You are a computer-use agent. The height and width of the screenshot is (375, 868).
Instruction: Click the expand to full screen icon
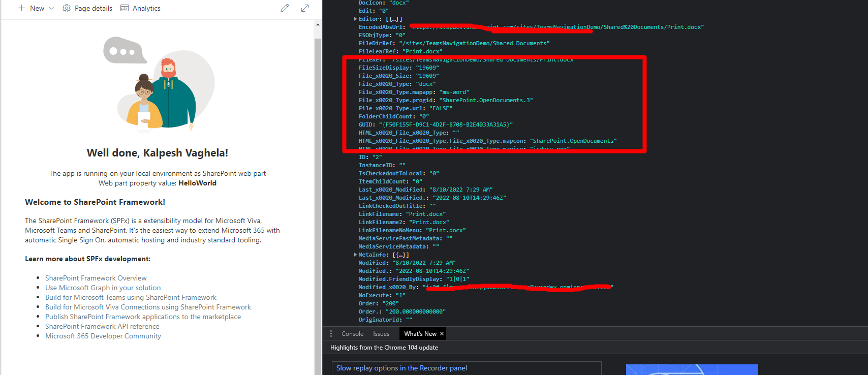pos(305,8)
